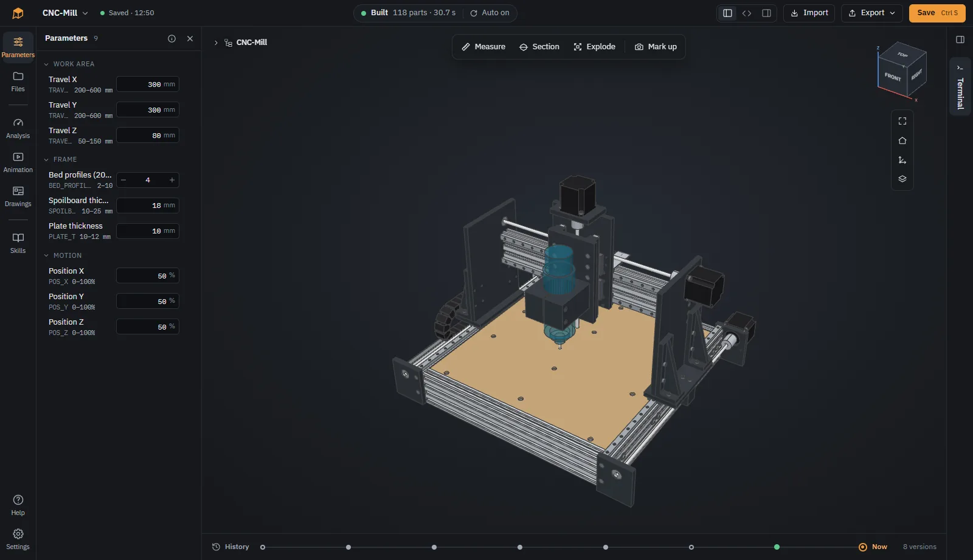The image size is (973, 560).
Task: Open the CNC-Mill project dropdown
Action: pyautogui.click(x=65, y=13)
